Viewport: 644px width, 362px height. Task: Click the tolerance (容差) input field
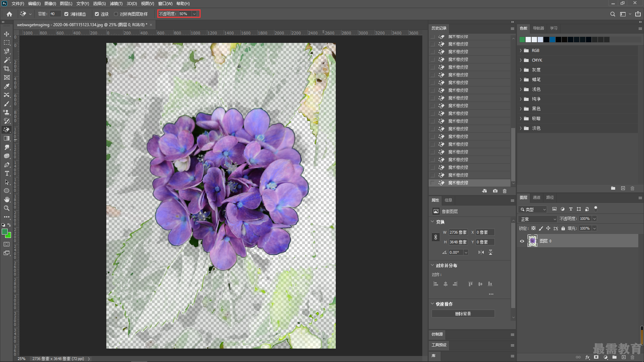(55, 14)
